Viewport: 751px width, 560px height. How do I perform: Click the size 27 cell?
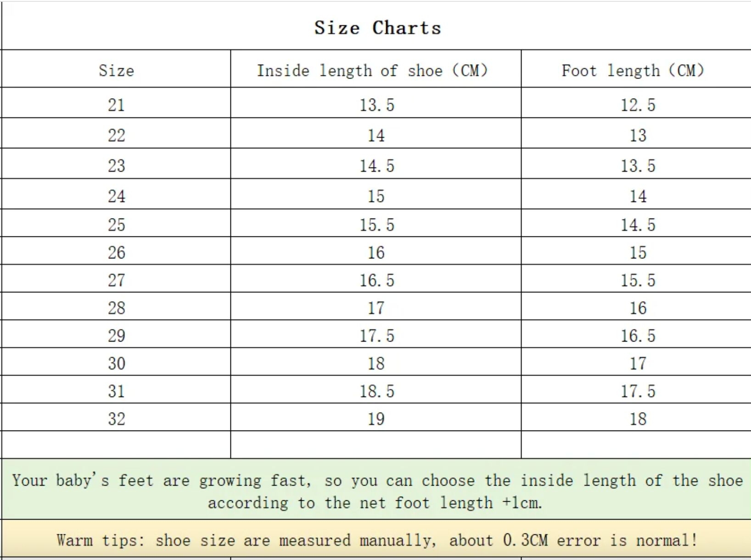[x=116, y=280]
